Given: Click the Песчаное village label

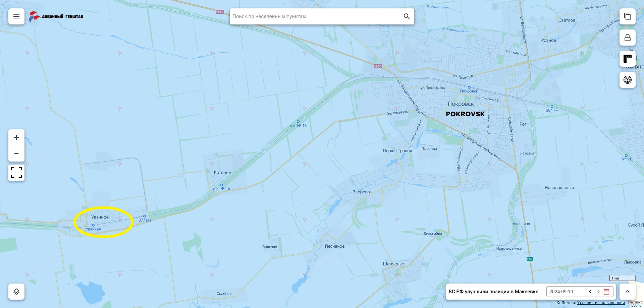Looking at the screenshot, I should (x=335, y=246).
